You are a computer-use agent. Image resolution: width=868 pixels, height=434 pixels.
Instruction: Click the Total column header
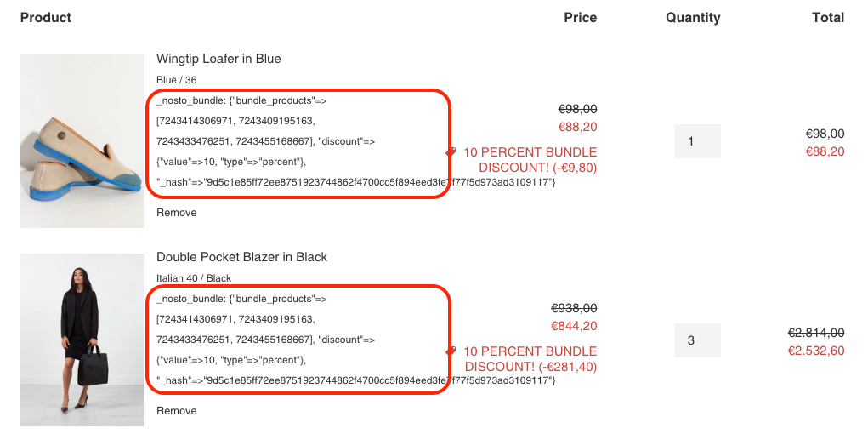tap(827, 18)
